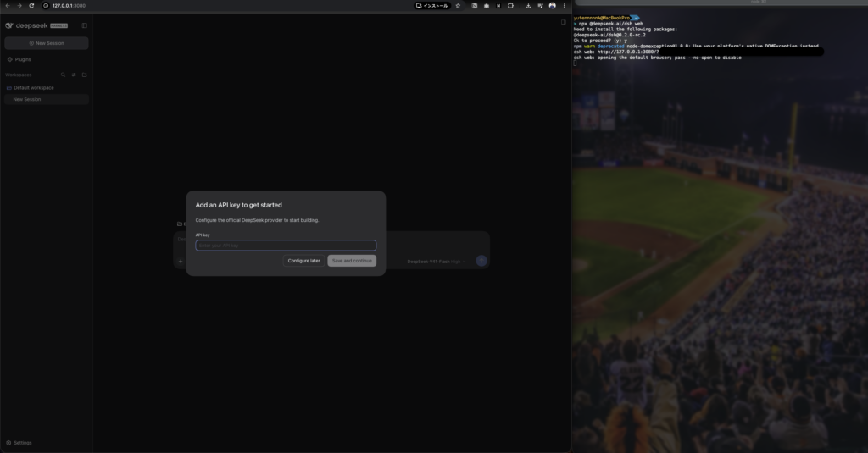
Task: Click the plus attach icon in prompt box
Action: click(181, 261)
